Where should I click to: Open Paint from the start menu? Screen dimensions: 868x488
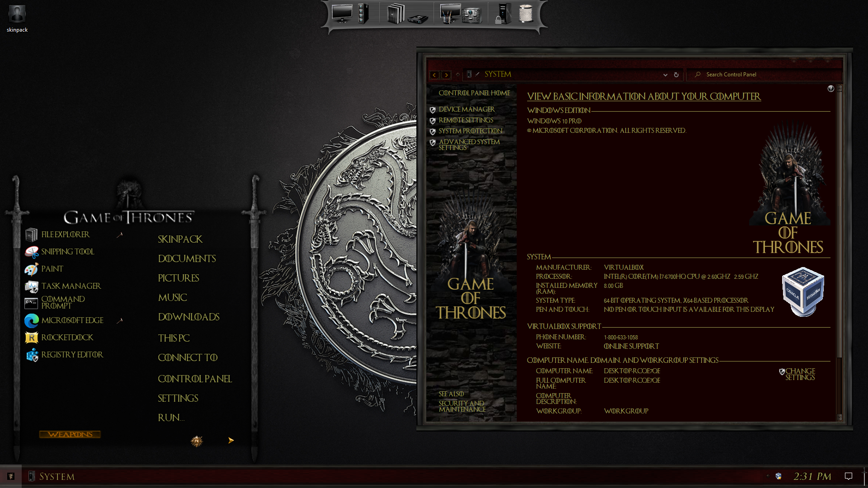click(52, 269)
